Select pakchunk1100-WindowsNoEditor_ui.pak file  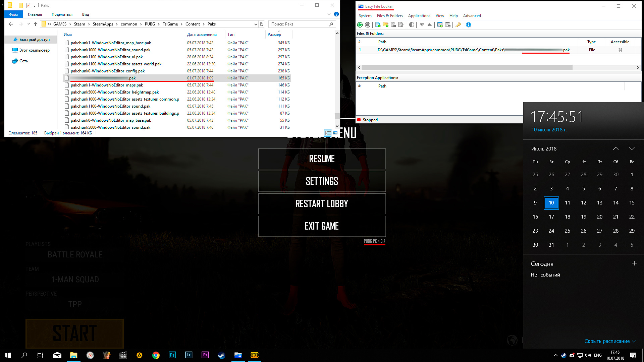[x=107, y=57]
